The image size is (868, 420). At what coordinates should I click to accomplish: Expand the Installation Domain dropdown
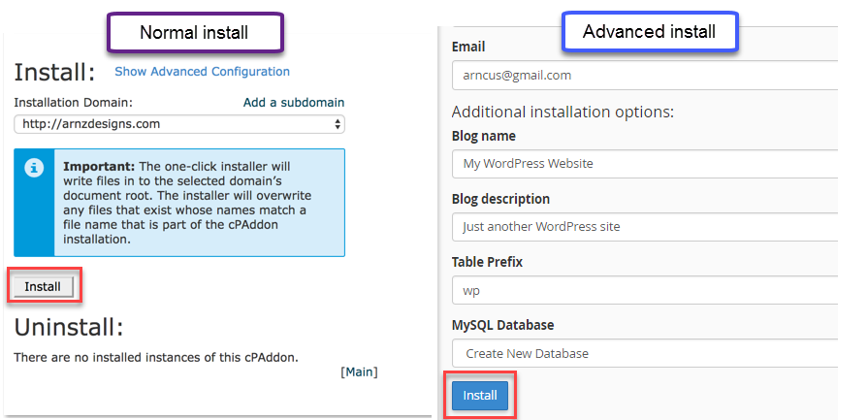coord(179,124)
